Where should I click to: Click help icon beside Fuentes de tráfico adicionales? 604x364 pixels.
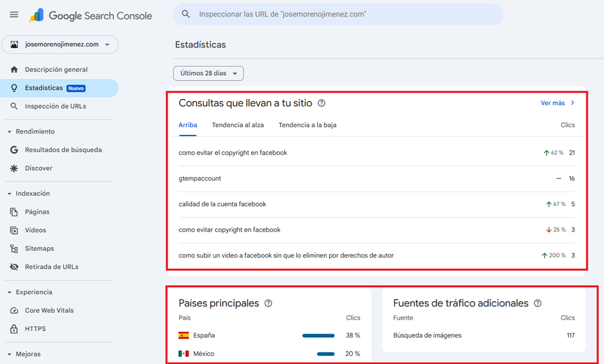(537, 303)
